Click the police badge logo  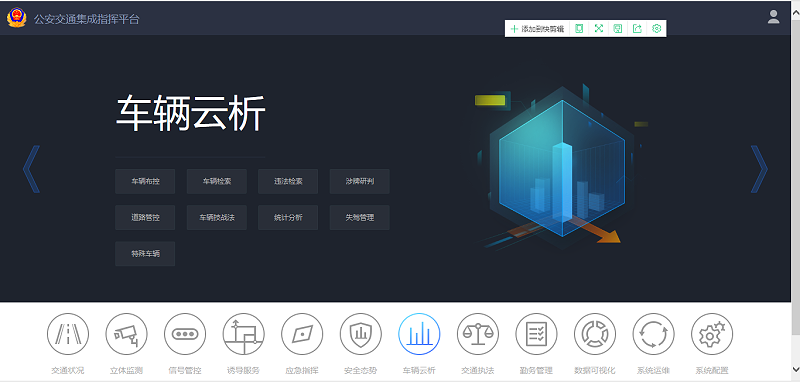(x=16, y=18)
